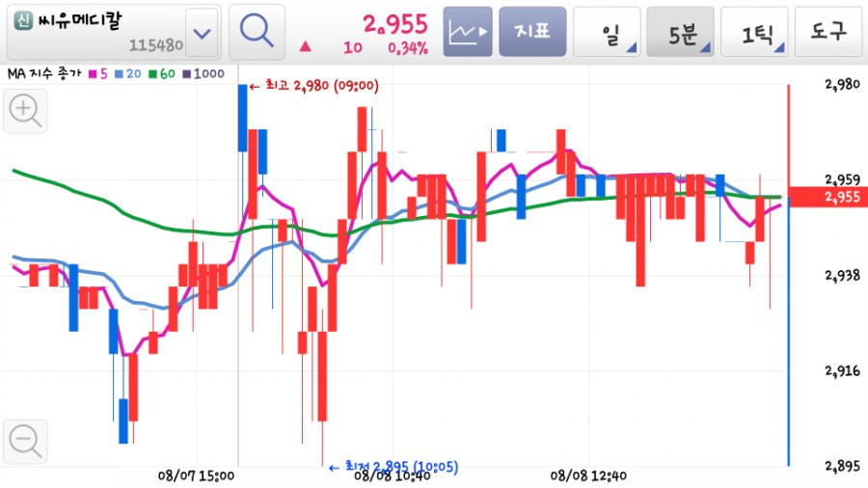Click the 씨유메디칼 stock name text

click(80, 21)
